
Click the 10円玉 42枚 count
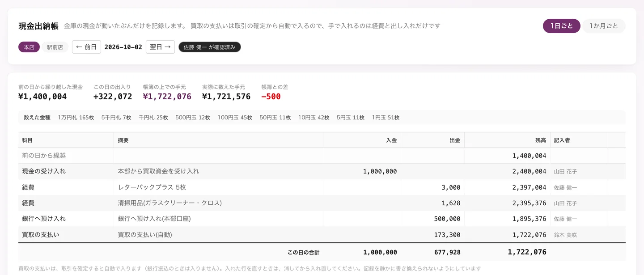(314, 118)
